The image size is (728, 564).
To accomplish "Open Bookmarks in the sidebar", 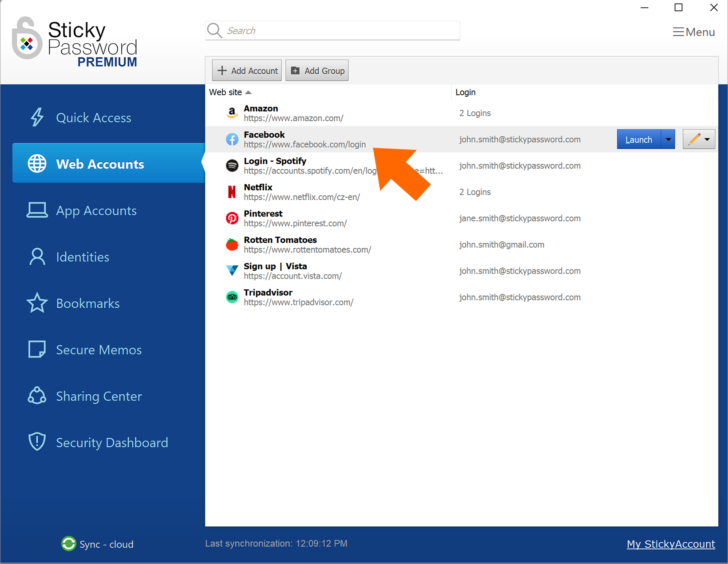I will click(88, 303).
